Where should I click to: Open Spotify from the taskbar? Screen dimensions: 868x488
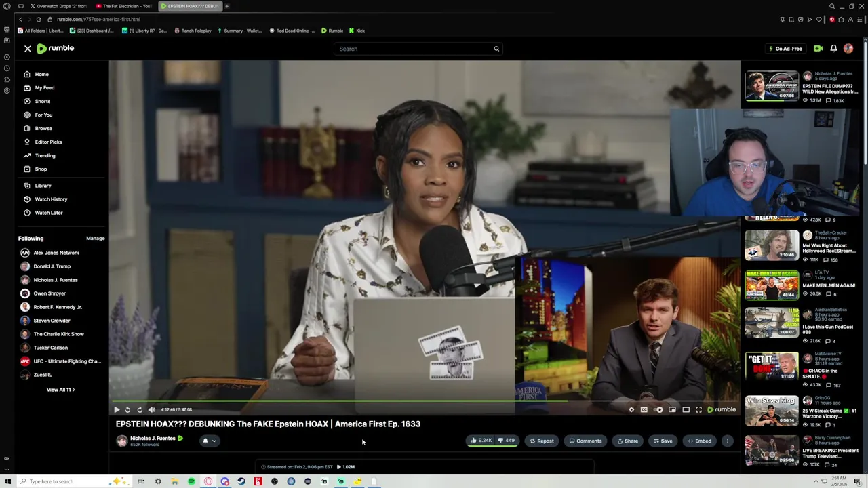point(191,481)
